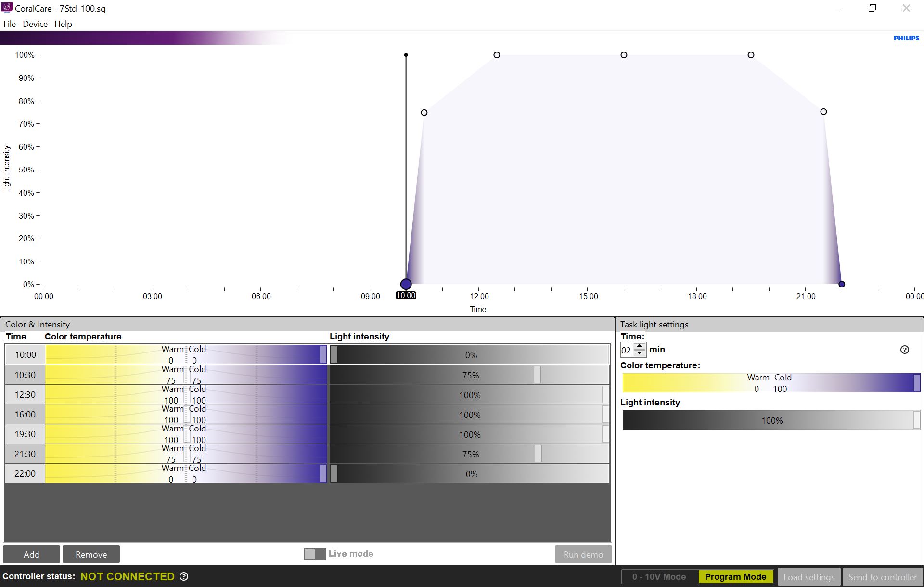Screen dimensions: 924x587
Task: Select the 19:30 row time cell
Action: click(25, 434)
